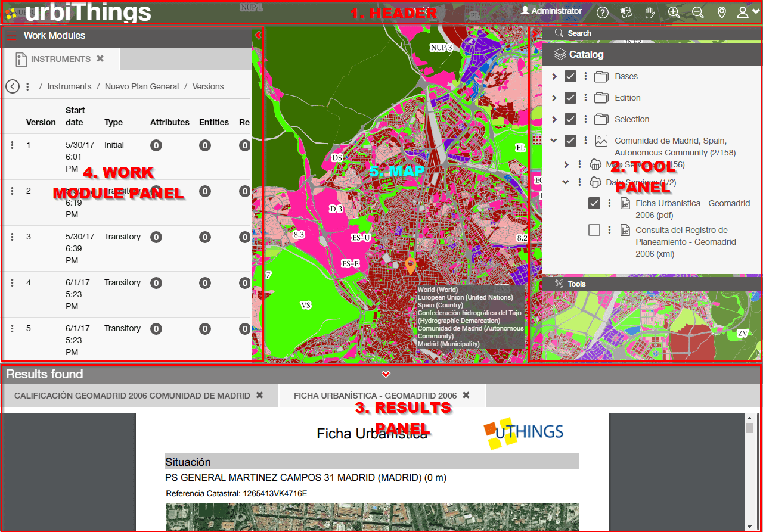Screen dimensions: 763x532
Task: Open three-dot menu for version 3 row
Action: 12,237
